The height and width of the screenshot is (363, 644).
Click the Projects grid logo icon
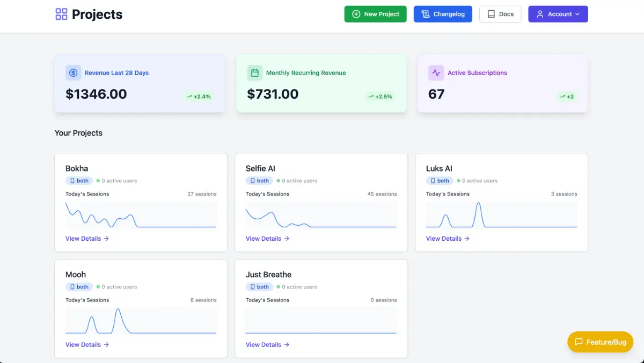pyautogui.click(x=61, y=14)
